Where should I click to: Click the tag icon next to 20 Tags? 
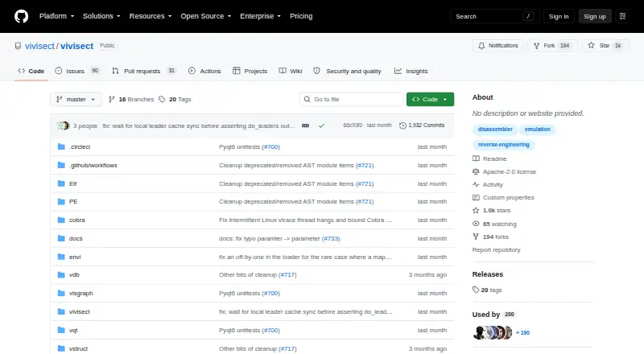162,100
